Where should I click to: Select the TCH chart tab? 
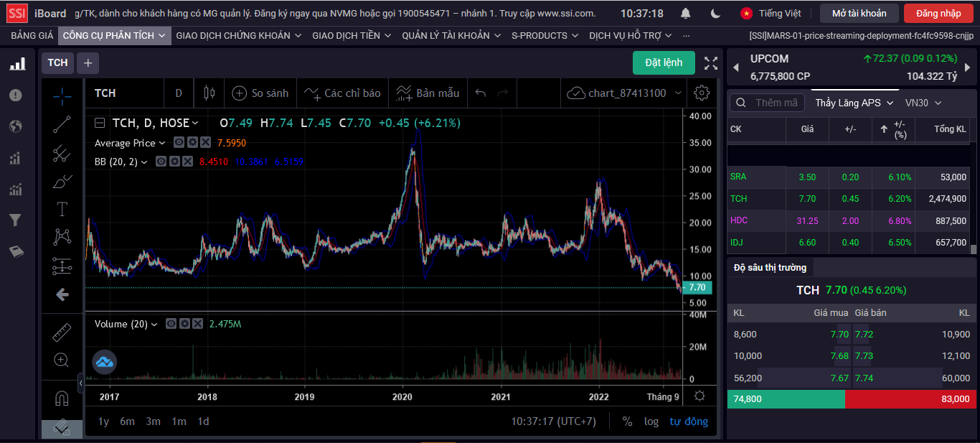(57, 62)
